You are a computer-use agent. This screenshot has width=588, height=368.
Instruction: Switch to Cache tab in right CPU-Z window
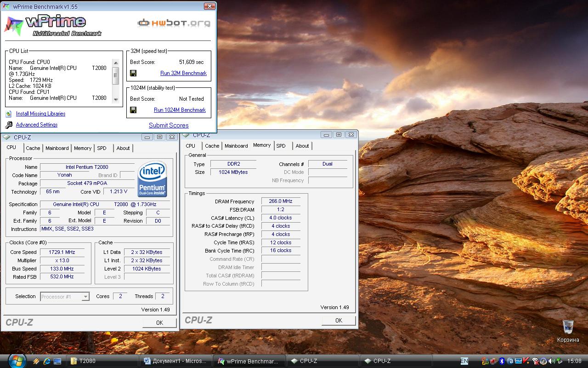[212, 146]
